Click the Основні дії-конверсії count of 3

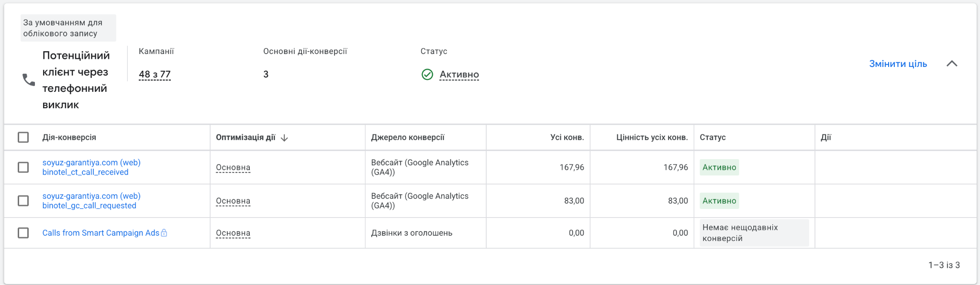266,74
